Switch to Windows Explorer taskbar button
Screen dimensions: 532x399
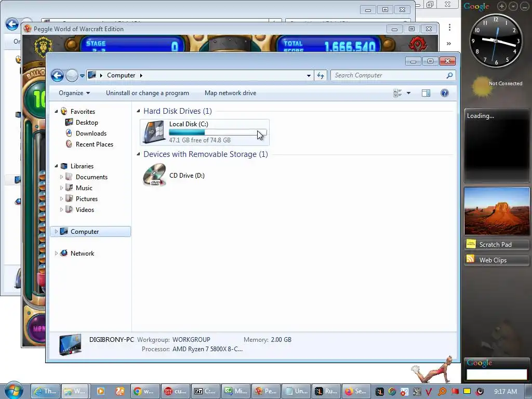coord(75,391)
